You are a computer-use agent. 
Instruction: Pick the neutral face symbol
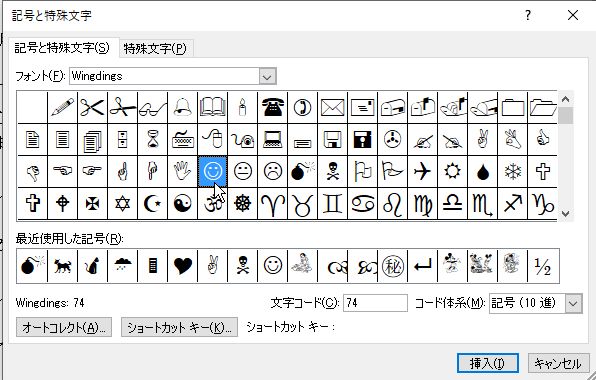pos(243,171)
